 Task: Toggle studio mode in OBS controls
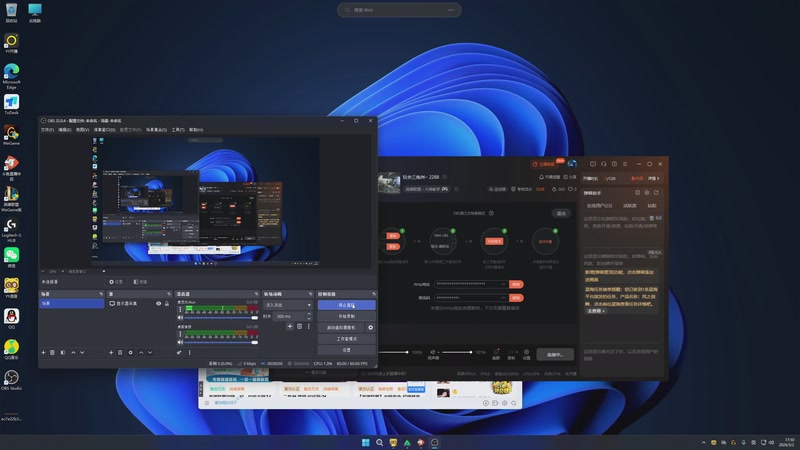coord(346,339)
